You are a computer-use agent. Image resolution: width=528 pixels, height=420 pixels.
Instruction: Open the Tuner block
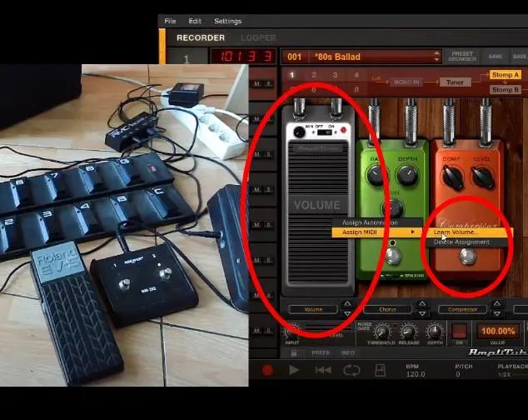coord(455,82)
